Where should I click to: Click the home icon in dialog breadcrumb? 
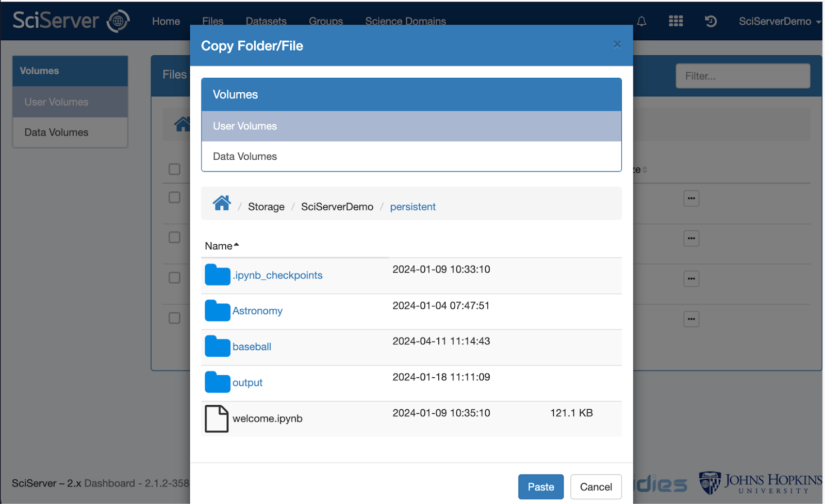(222, 204)
